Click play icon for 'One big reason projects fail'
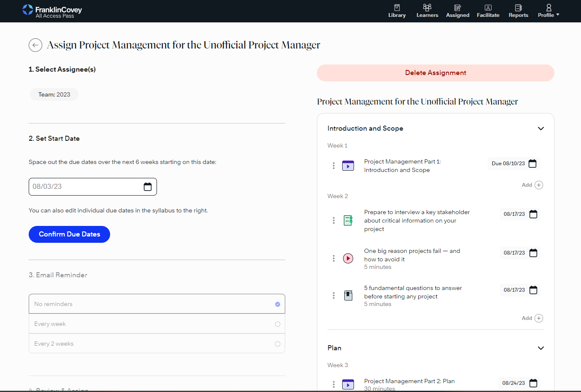 click(348, 258)
